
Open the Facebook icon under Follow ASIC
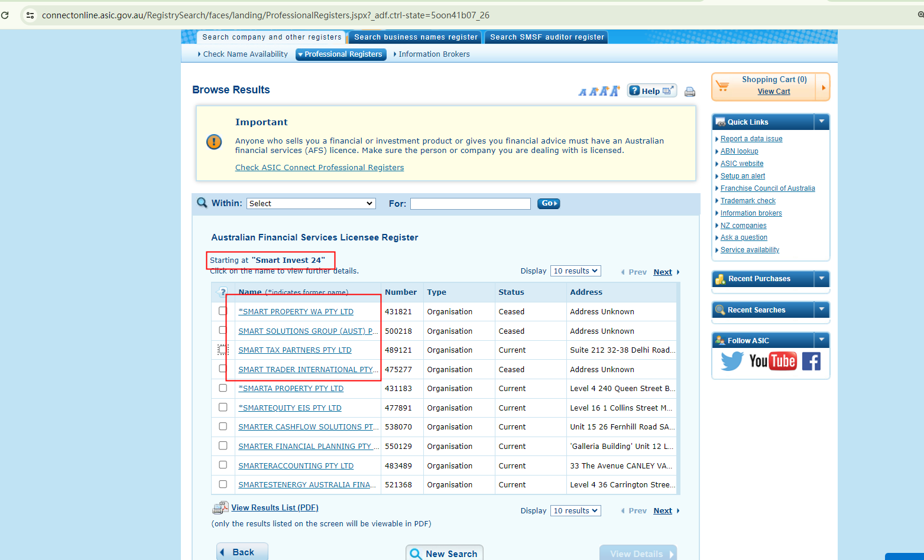pos(811,361)
